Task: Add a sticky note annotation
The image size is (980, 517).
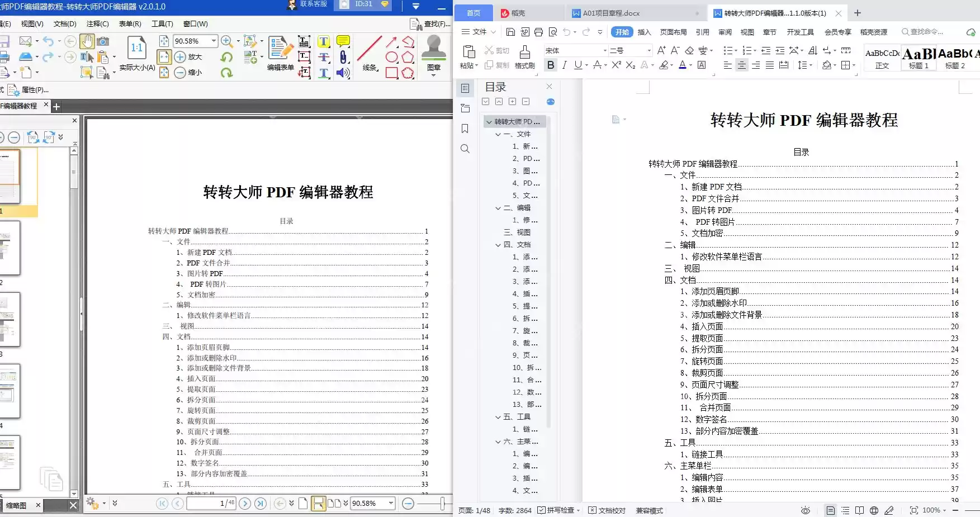Action: coord(343,41)
